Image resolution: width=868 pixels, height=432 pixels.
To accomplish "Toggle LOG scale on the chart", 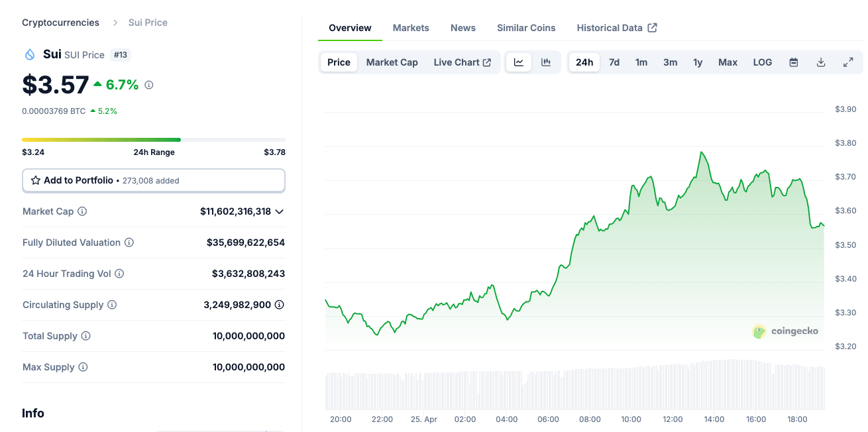I will 762,62.
